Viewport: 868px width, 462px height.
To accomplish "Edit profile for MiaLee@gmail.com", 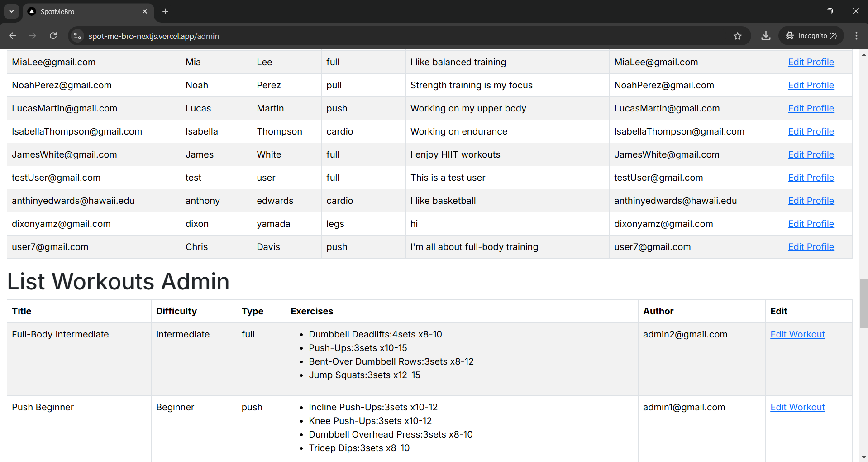I will pyautogui.click(x=811, y=62).
